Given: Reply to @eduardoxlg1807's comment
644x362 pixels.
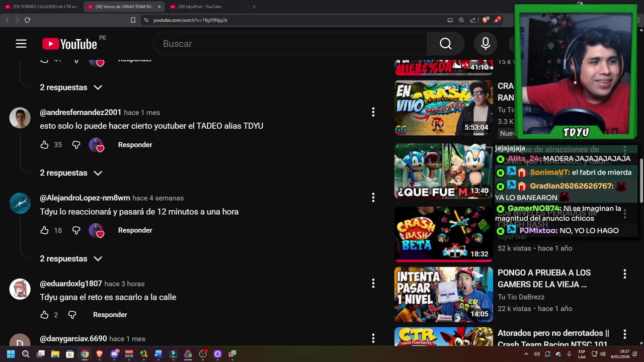Looking at the screenshot, I should tap(110, 315).
